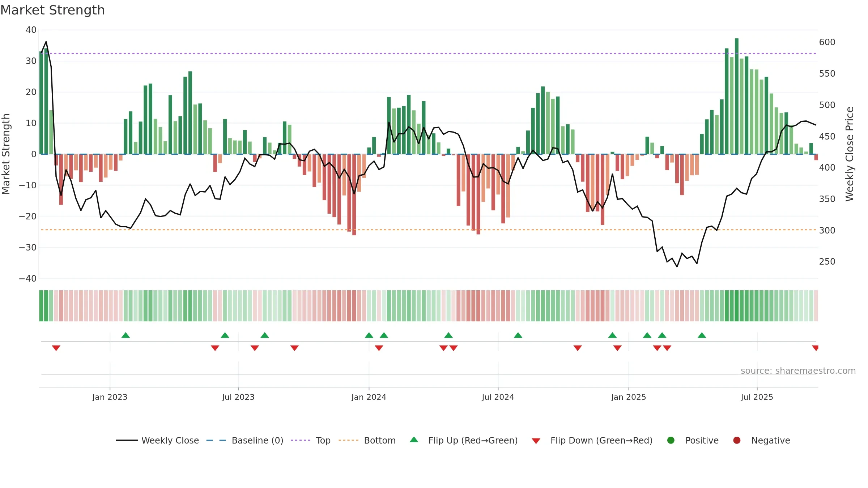Toggle the Top legend entry
868x488 pixels.
coord(311,440)
